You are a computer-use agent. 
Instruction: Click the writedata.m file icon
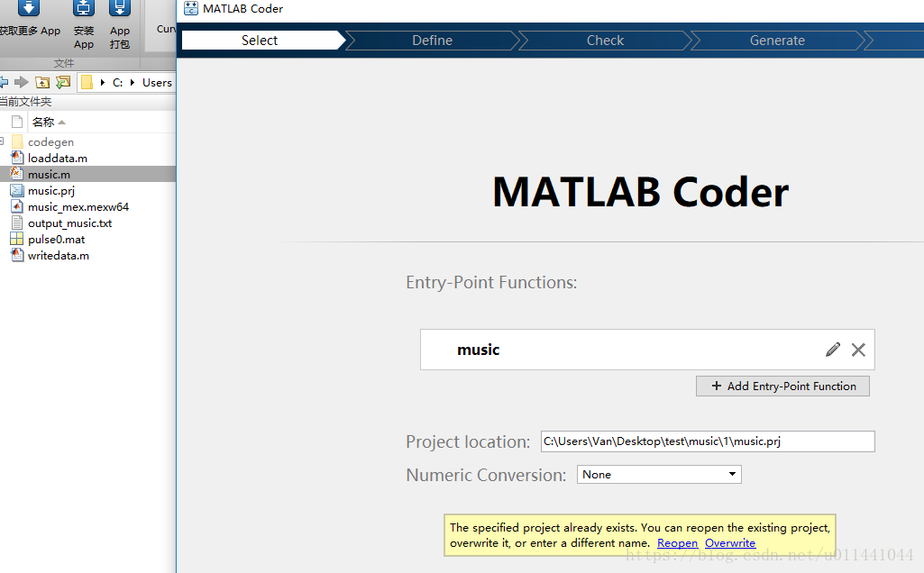[x=17, y=256]
